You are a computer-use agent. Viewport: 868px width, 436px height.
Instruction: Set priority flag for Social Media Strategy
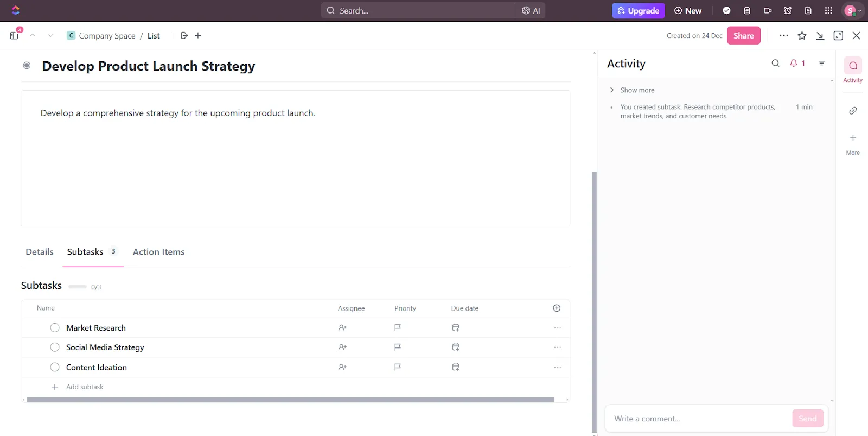coord(398,347)
